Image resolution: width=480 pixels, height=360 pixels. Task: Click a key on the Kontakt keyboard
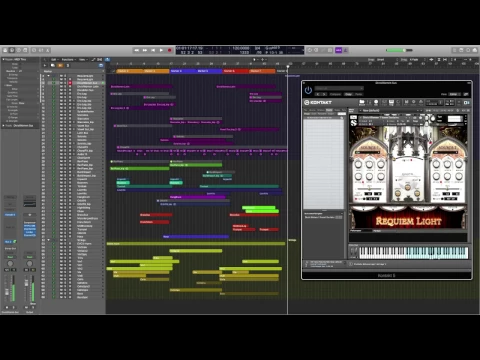click(413, 253)
